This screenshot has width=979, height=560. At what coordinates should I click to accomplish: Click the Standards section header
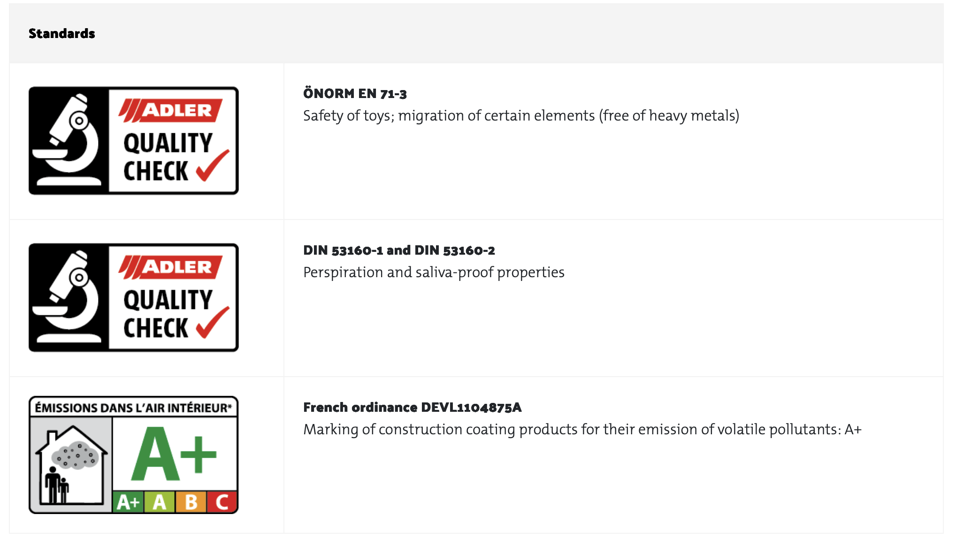pyautogui.click(x=62, y=34)
